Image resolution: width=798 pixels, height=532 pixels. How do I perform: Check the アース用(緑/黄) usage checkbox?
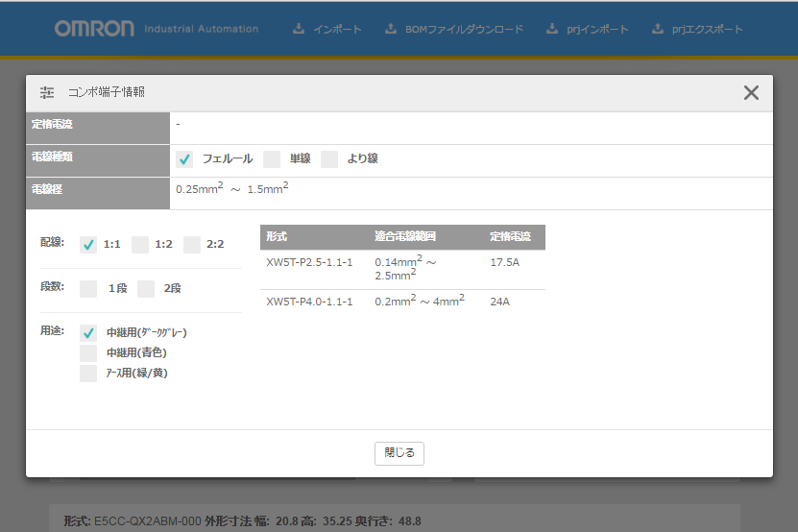[88, 374]
